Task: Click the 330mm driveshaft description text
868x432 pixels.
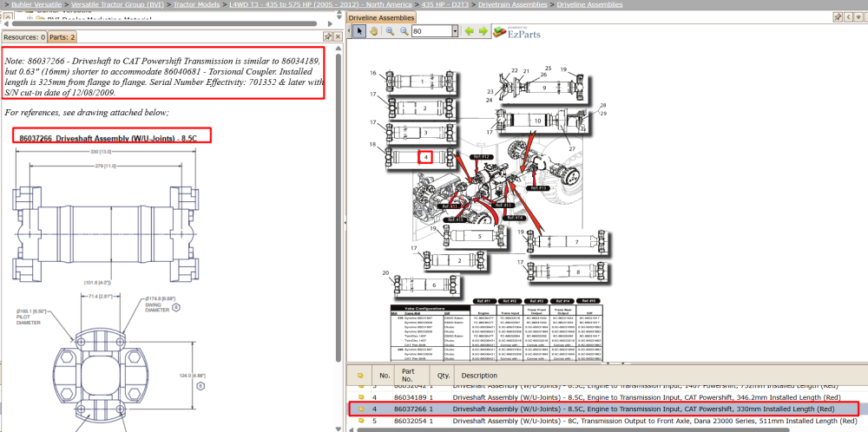Action: tap(643, 409)
